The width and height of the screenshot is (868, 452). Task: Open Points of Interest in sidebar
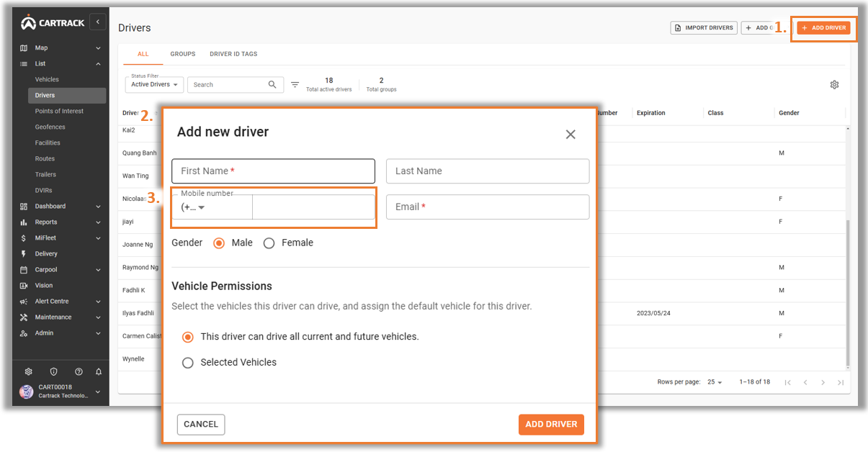(60, 112)
